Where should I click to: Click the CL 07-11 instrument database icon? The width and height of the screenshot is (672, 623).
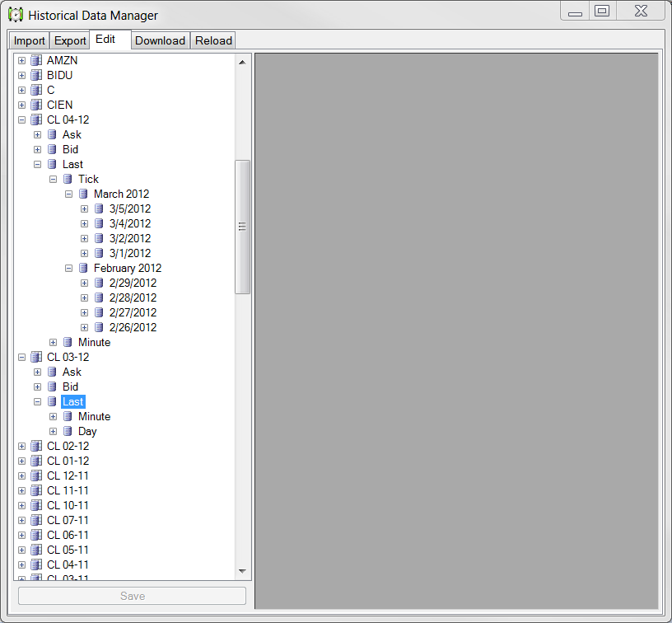[36, 521]
